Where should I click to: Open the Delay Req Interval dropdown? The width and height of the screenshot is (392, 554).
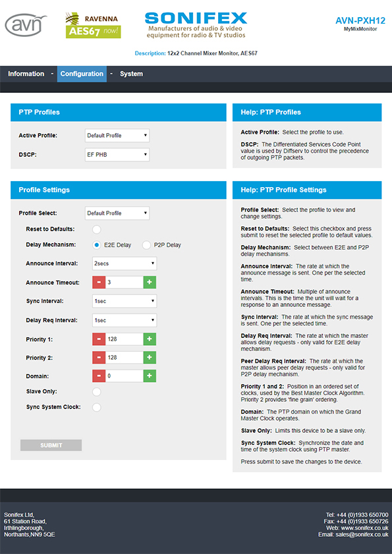tap(125, 320)
